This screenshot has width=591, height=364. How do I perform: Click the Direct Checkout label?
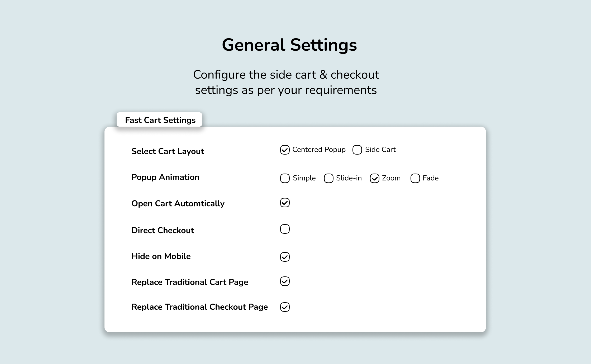coord(163,230)
